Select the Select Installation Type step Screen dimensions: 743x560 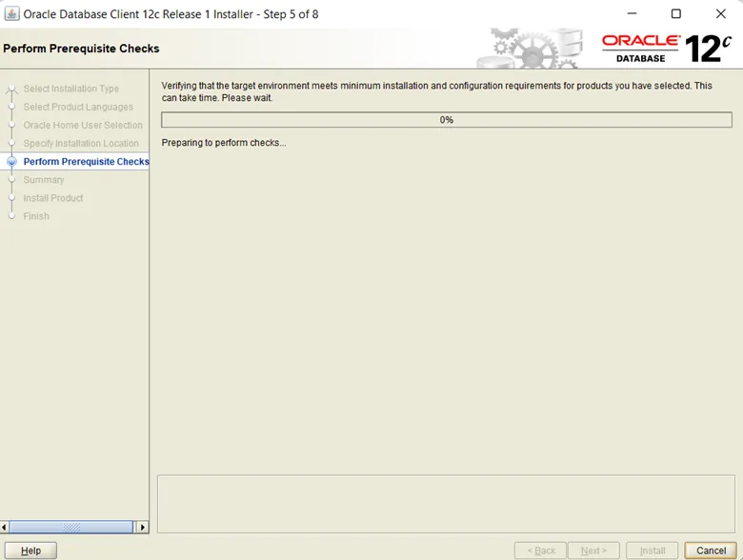tap(71, 89)
